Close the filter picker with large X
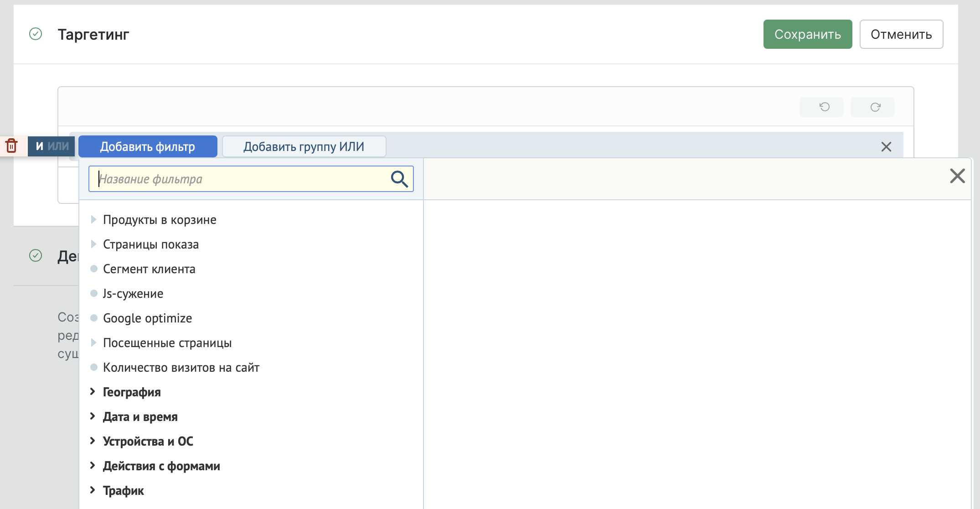980x509 pixels. click(957, 176)
